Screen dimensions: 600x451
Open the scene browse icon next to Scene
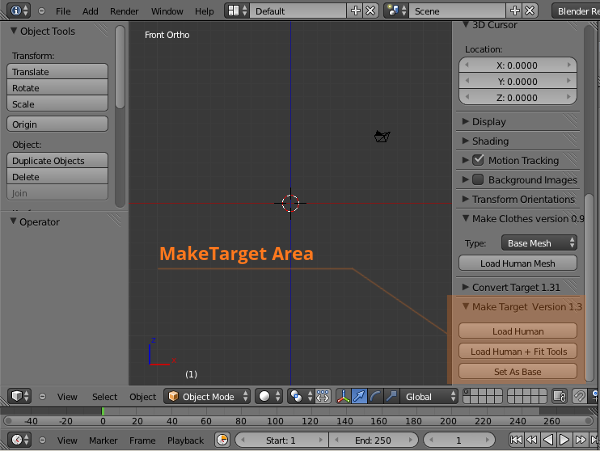tap(396, 11)
